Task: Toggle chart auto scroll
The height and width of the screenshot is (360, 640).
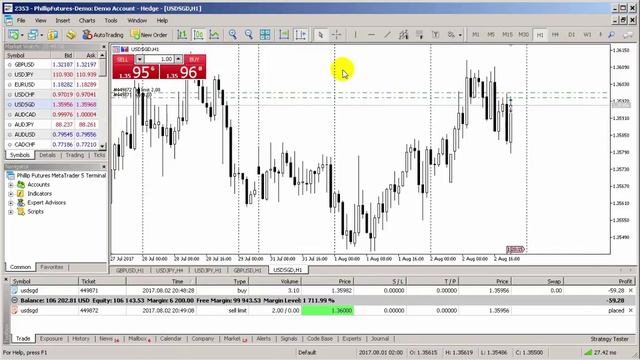Action: (x=284, y=35)
